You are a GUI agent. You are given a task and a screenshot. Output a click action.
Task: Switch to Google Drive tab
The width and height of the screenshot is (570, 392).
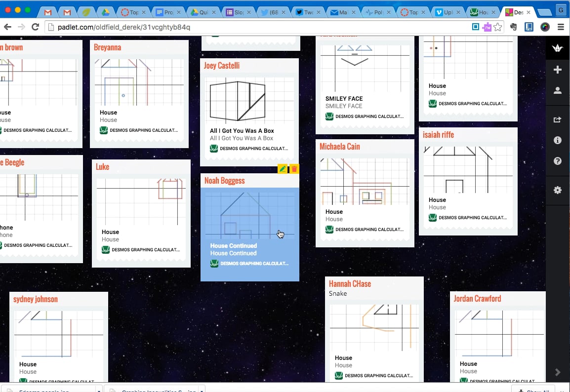click(x=105, y=12)
